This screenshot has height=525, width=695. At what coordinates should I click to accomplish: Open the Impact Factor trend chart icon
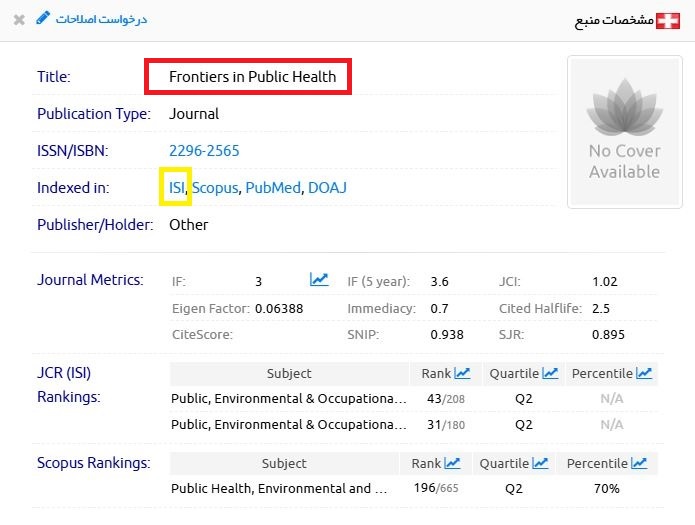[x=319, y=280]
